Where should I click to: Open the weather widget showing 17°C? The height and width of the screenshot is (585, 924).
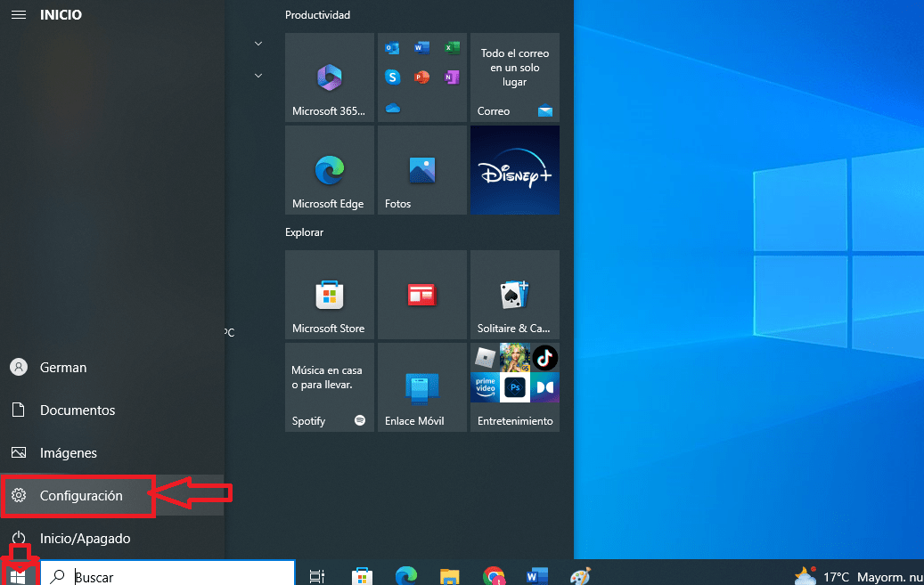858,576
